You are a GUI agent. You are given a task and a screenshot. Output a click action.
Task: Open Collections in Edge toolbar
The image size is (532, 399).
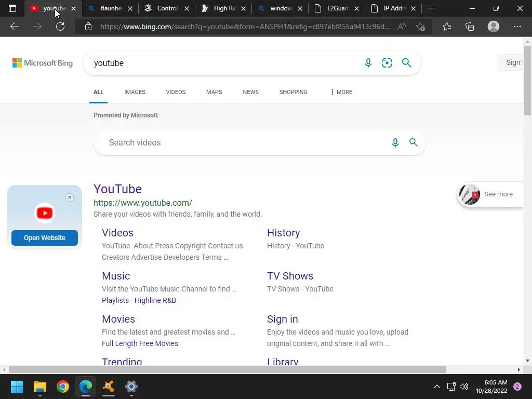tap(470, 26)
